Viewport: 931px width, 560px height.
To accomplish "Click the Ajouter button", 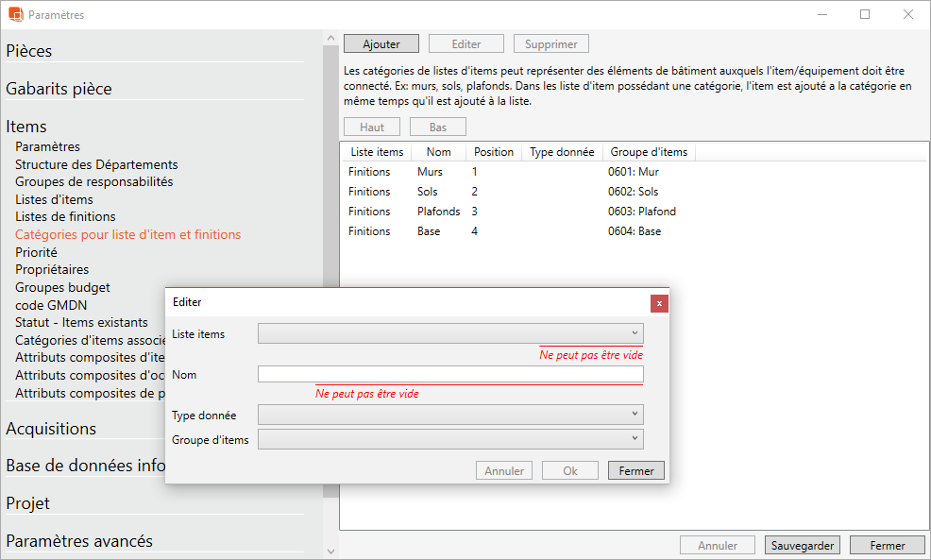I will [x=381, y=44].
